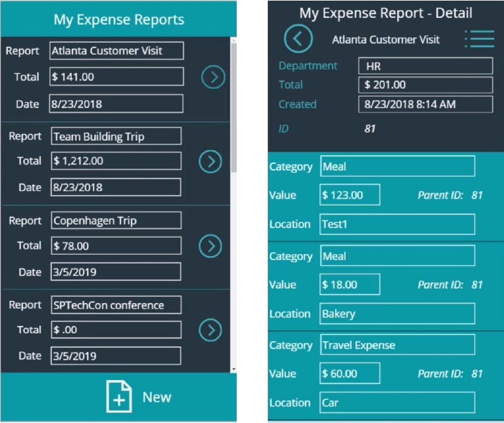Click the My Expense Report - Detail title
This screenshot has height=423, width=504.
(x=386, y=13)
